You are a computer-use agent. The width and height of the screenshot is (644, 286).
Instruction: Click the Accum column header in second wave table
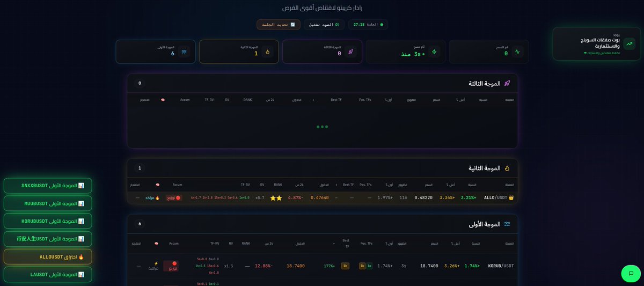pyautogui.click(x=178, y=185)
